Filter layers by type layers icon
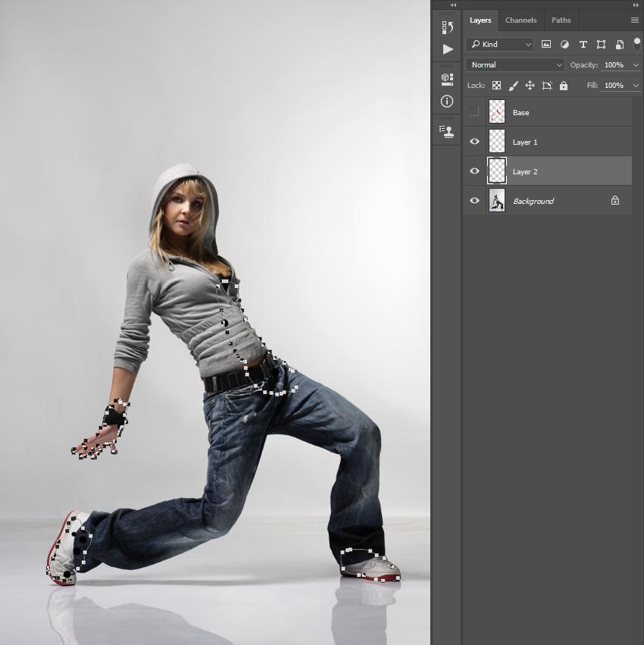Viewport: 644px width, 645px height. tap(583, 45)
